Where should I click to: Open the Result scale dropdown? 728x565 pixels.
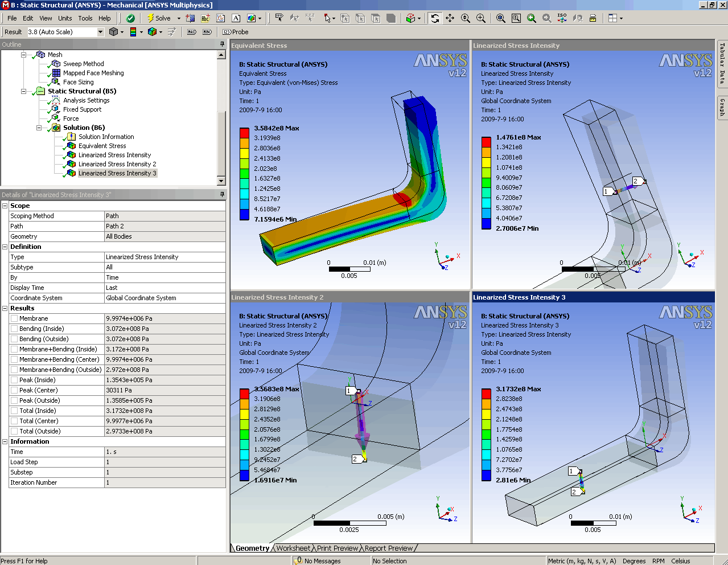100,32
